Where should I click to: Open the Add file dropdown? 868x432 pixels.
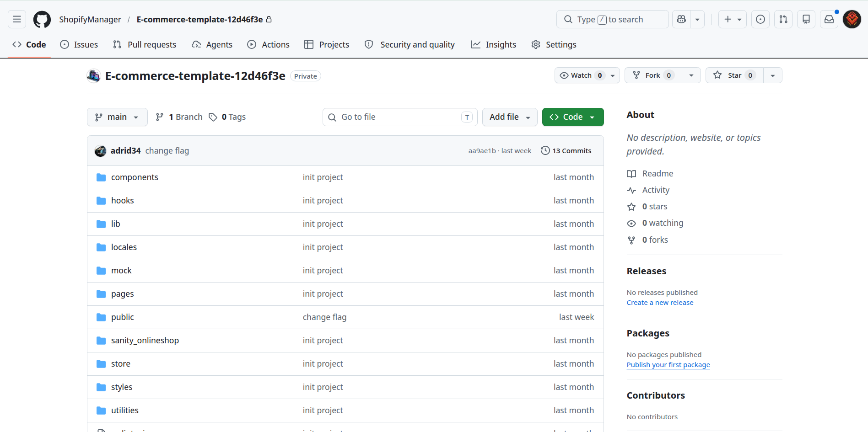coord(510,117)
